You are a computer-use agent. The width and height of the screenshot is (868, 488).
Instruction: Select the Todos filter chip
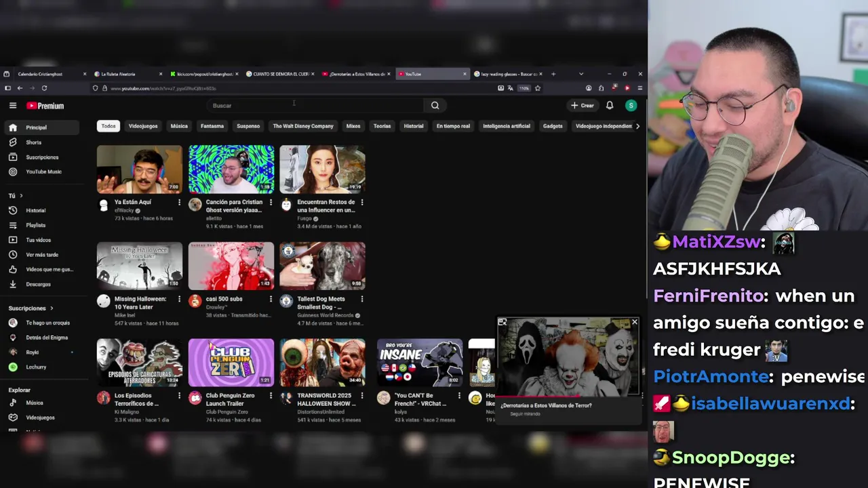click(108, 126)
